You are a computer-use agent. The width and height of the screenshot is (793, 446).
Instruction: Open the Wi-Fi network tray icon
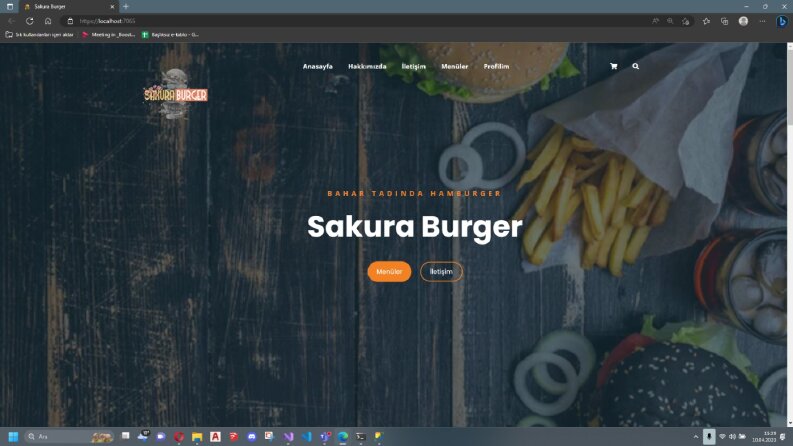click(722, 436)
